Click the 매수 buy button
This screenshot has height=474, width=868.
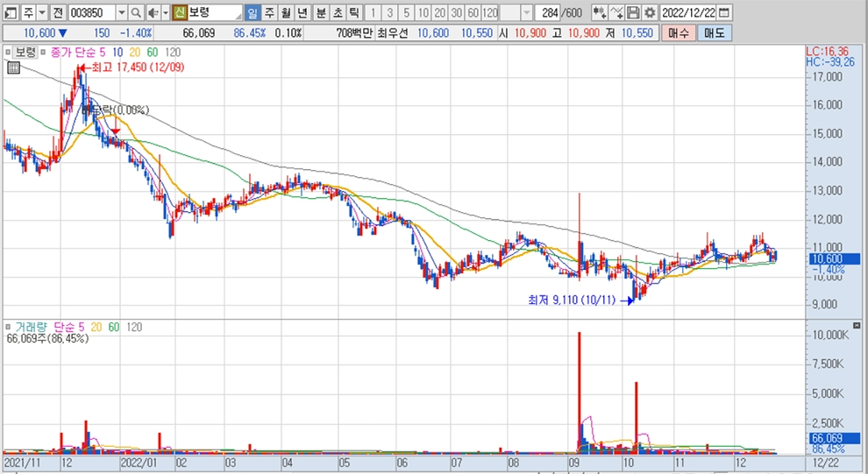678,32
